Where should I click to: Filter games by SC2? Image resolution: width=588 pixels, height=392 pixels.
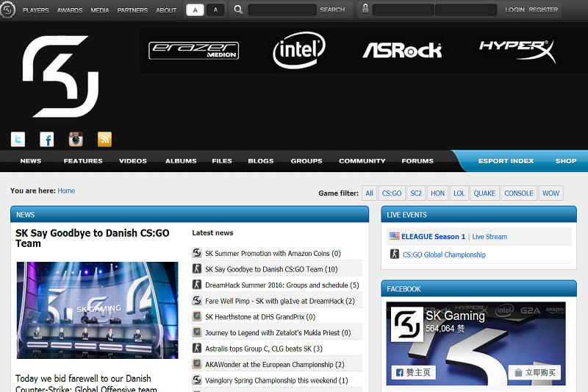click(416, 193)
